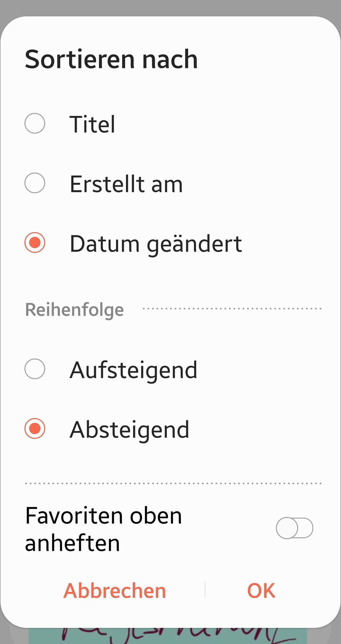
Task: Click the "Sortieren nach" dialog heading
Action: 111,59
